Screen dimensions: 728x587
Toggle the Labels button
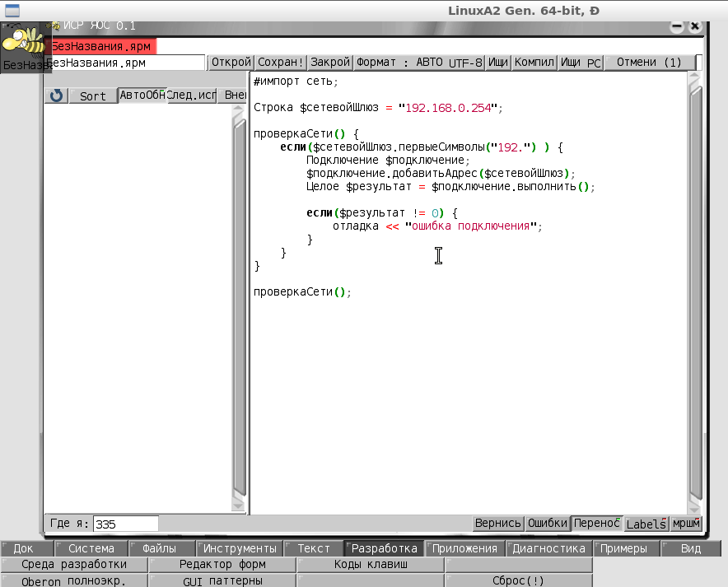(x=646, y=524)
